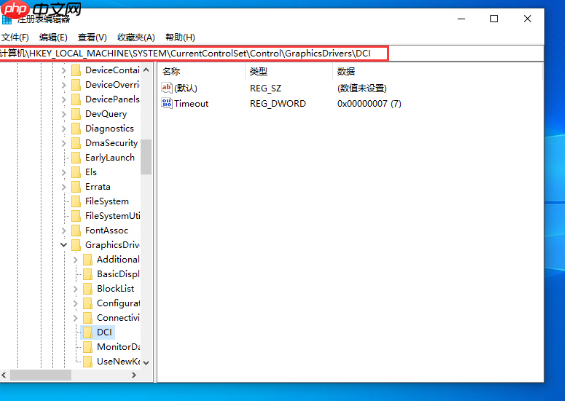This screenshot has width=565, height=401.
Task: Select the Timeout value name
Action: (191, 104)
